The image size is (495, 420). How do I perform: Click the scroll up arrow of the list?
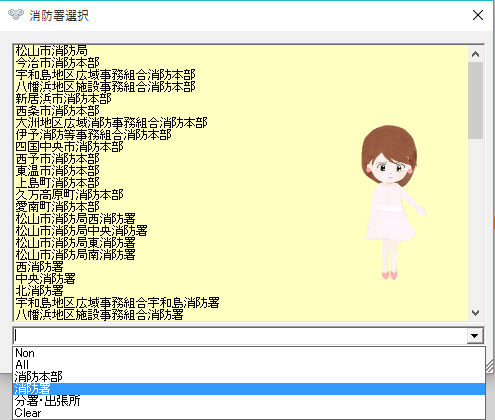click(475, 54)
